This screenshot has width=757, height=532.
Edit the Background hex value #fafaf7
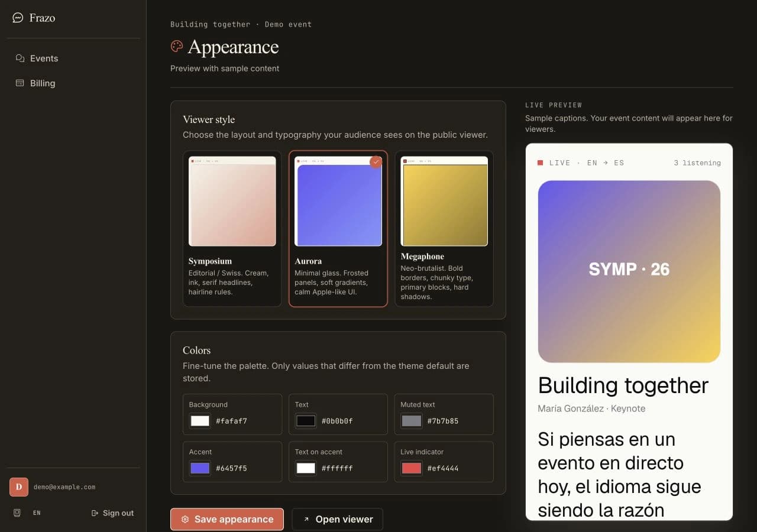click(x=231, y=421)
